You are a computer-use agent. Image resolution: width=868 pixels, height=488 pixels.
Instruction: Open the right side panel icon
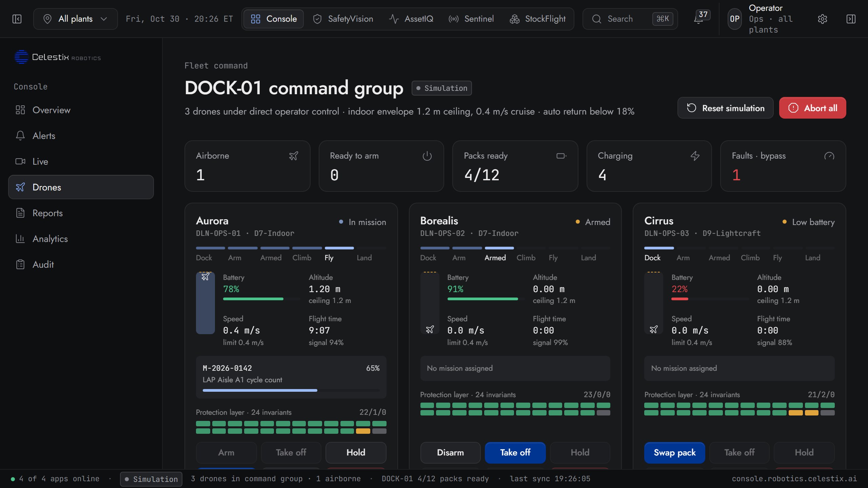(851, 19)
